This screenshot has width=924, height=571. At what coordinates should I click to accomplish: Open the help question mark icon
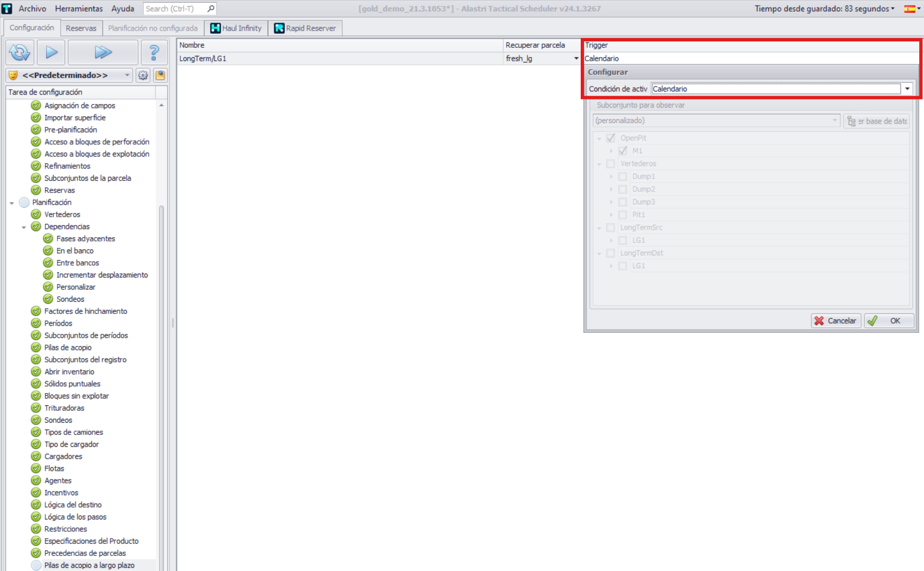pyautogui.click(x=154, y=52)
